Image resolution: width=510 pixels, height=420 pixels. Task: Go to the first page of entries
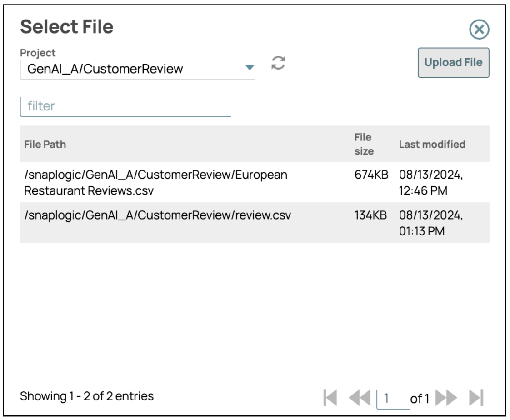[330, 398]
